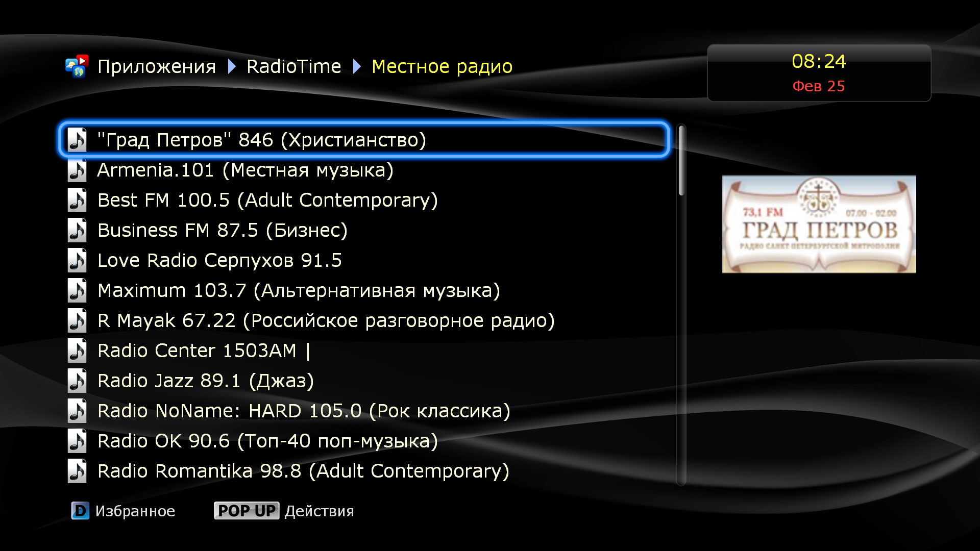Click the Избранное label
Screen dimensions: 980x551
point(135,511)
